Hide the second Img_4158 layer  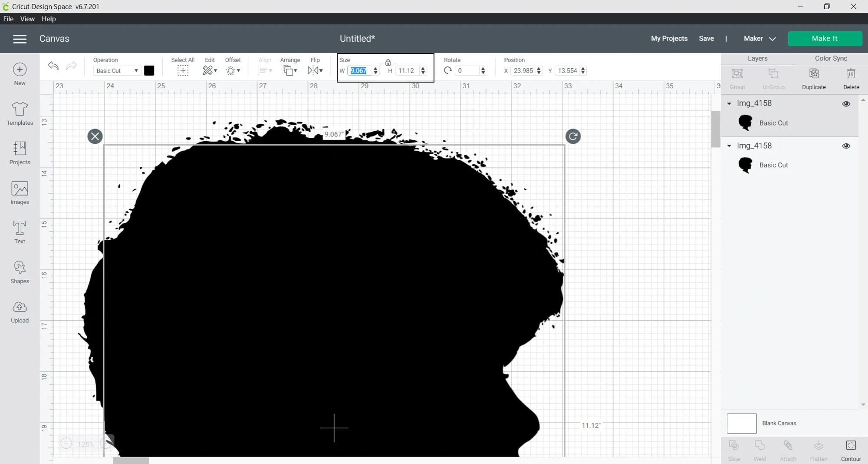tap(846, 146)
